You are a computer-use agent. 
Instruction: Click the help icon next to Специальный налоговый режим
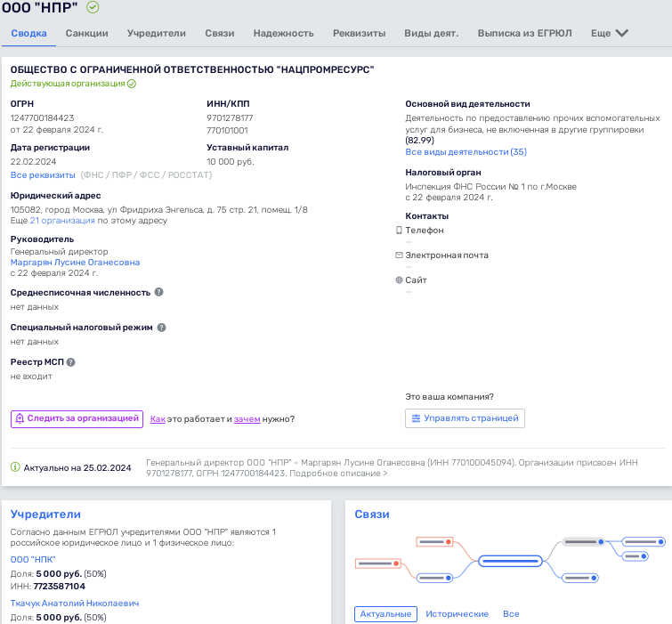(x=162, y=328)
